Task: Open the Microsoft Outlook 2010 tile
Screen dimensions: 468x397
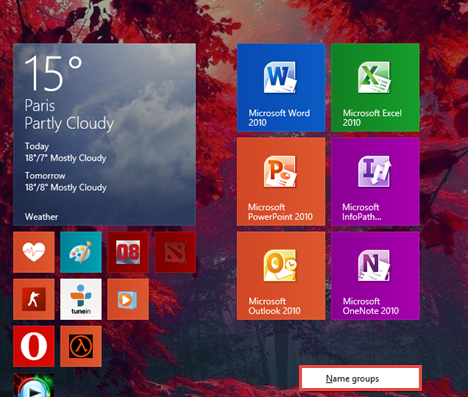Action: pyautogui.click(x=281, y=276)
